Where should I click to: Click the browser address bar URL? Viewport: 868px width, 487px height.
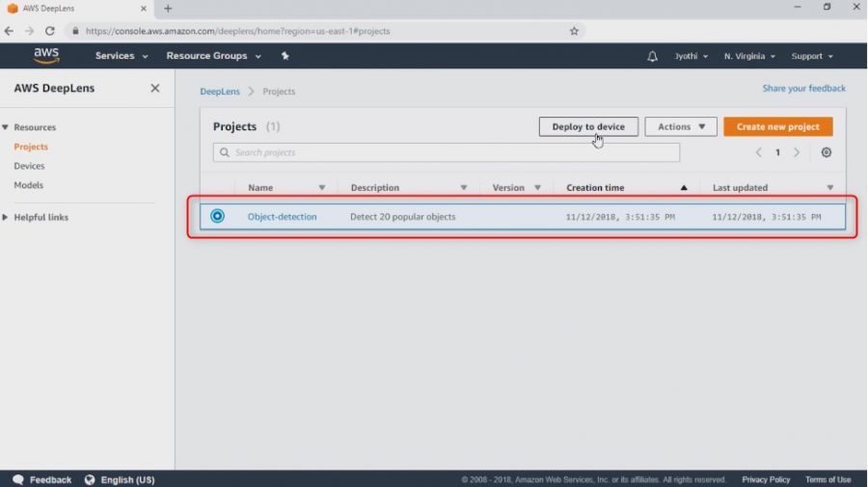[x=238, y=31]
